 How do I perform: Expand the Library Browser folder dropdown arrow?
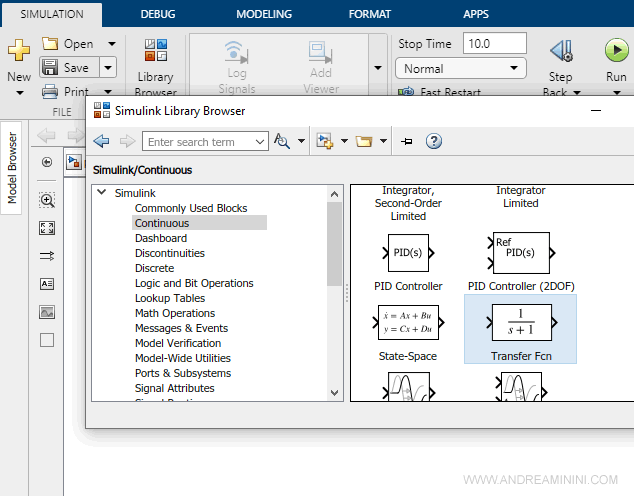(x=383, y=141)
